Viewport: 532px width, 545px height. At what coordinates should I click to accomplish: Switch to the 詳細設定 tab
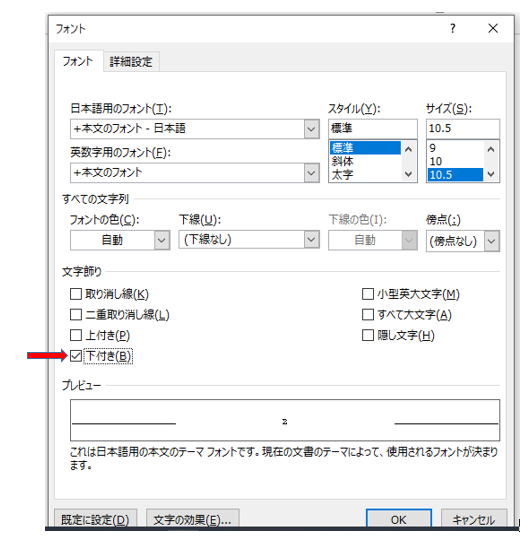[x=131, y=62]
